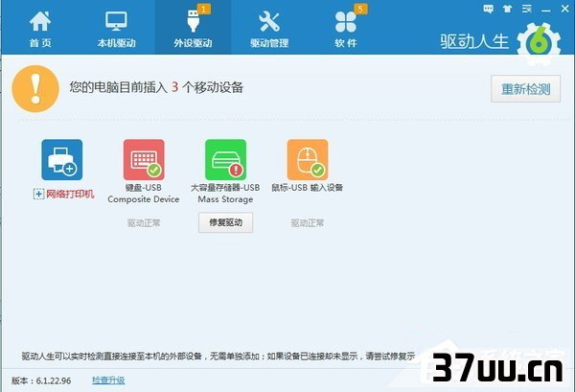Close the 驱动人生 window
575x392 pixels.
[x=565, y=9]
